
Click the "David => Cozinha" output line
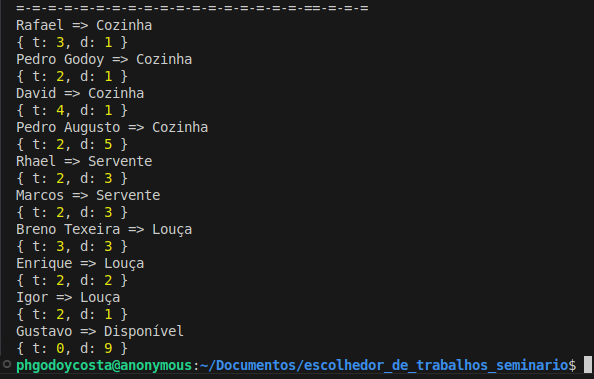[80, 93]
